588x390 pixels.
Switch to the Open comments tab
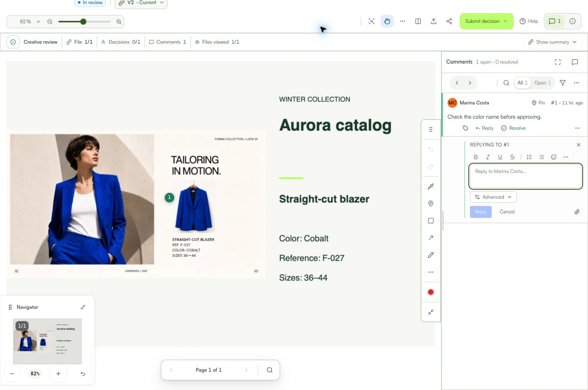(x=542, y=83)
